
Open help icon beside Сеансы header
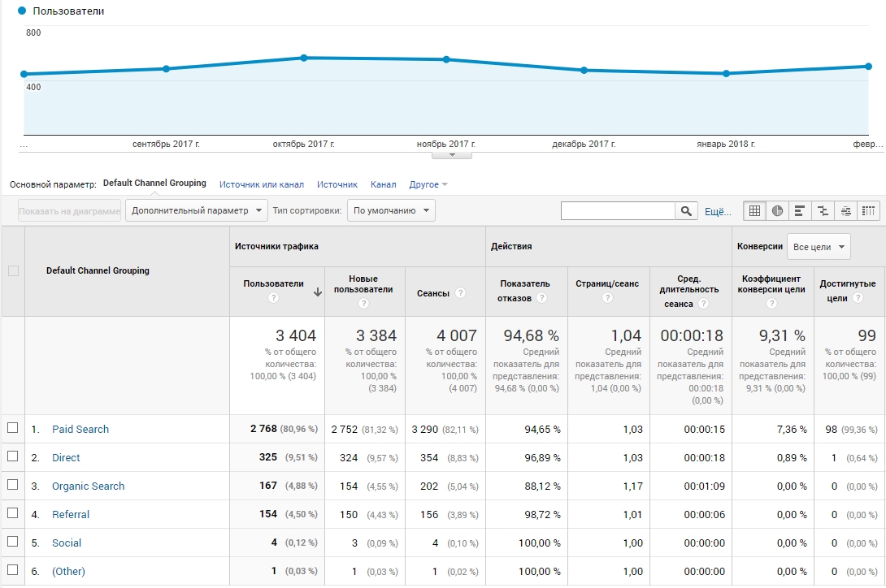coord(461,292)
